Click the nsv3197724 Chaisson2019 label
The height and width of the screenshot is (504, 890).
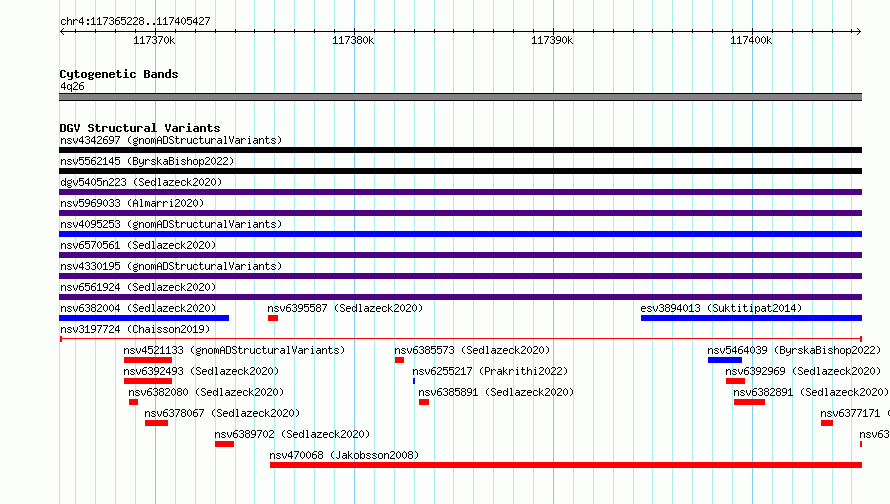(x=135, y=329)
